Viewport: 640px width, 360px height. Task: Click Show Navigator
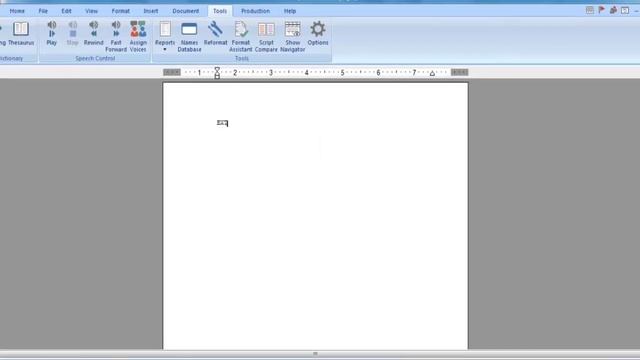pyautogui.click(x=293, y=37)
